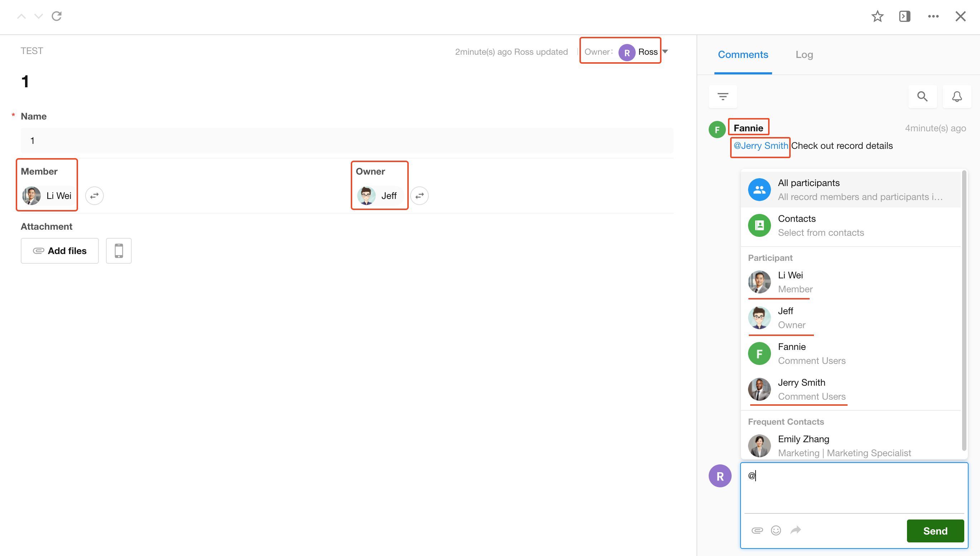
Task: Toggle the side panel collapse icon
Action: (905, 16)
